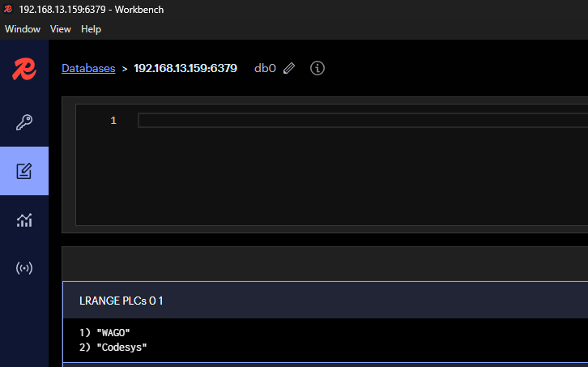This screenshot has height=367, width=588.
Task: Follow the Databases breadcrumb link
Action: 88,68
